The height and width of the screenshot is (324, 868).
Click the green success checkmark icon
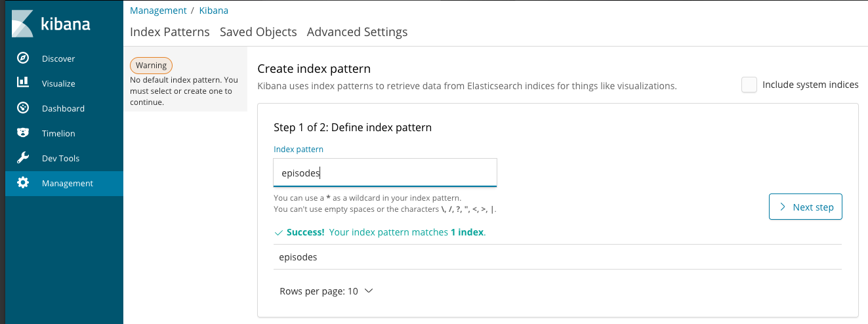[279, 232]
